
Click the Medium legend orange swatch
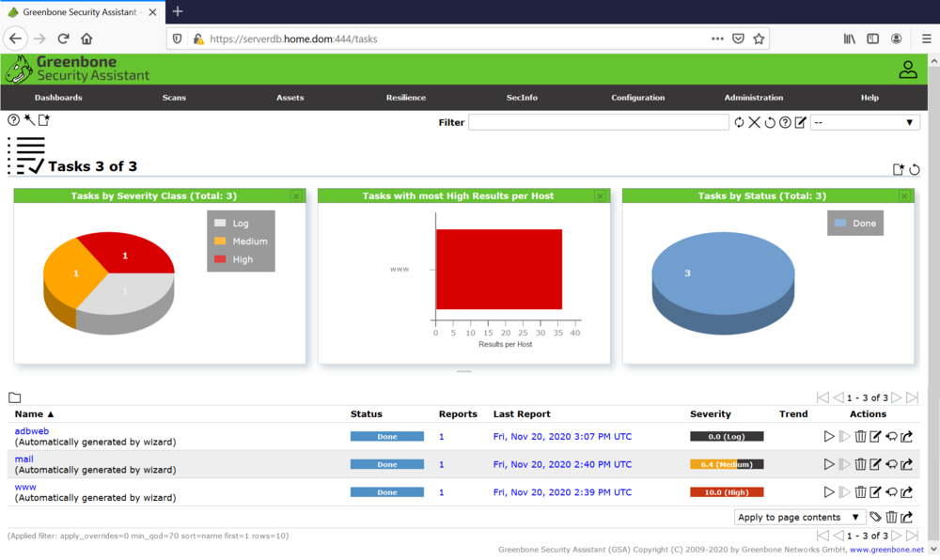coord(220,241)
